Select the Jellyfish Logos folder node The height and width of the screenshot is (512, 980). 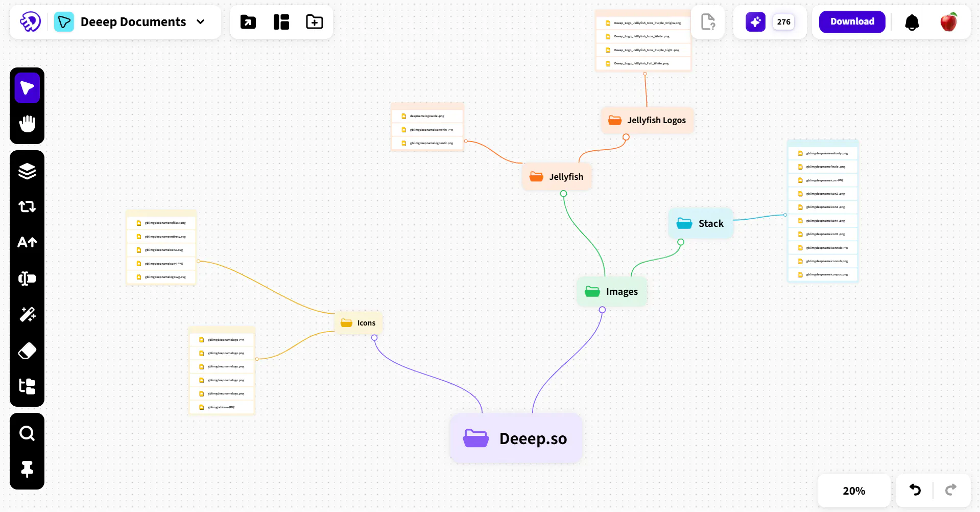(647, 121)
